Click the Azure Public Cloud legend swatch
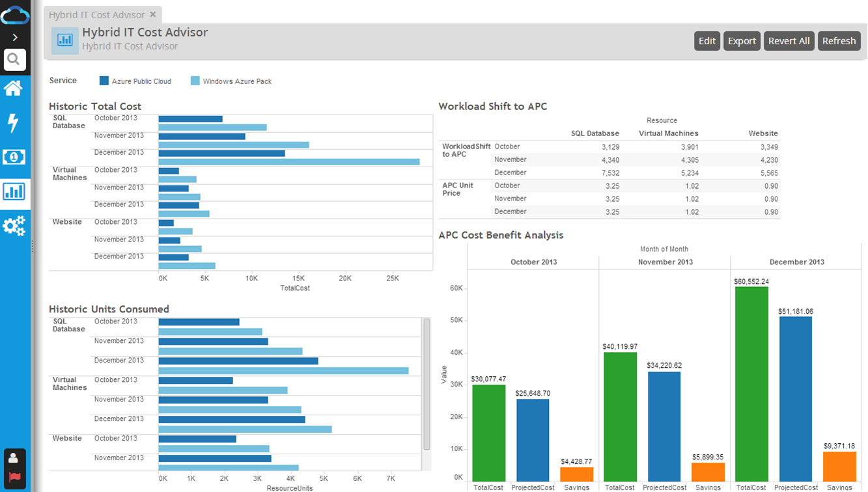Viewport: 868px width, 492px height. coord(104,81)
